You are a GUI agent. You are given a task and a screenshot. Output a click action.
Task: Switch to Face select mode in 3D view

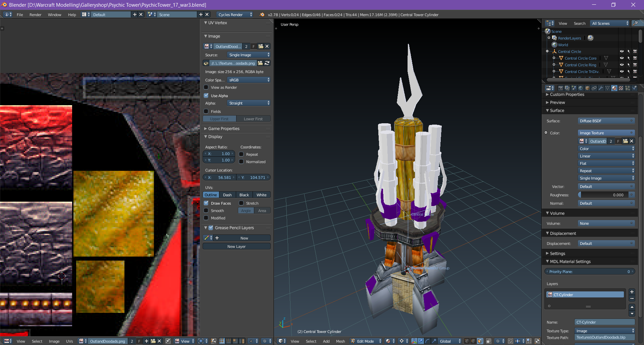pos(480,341)
